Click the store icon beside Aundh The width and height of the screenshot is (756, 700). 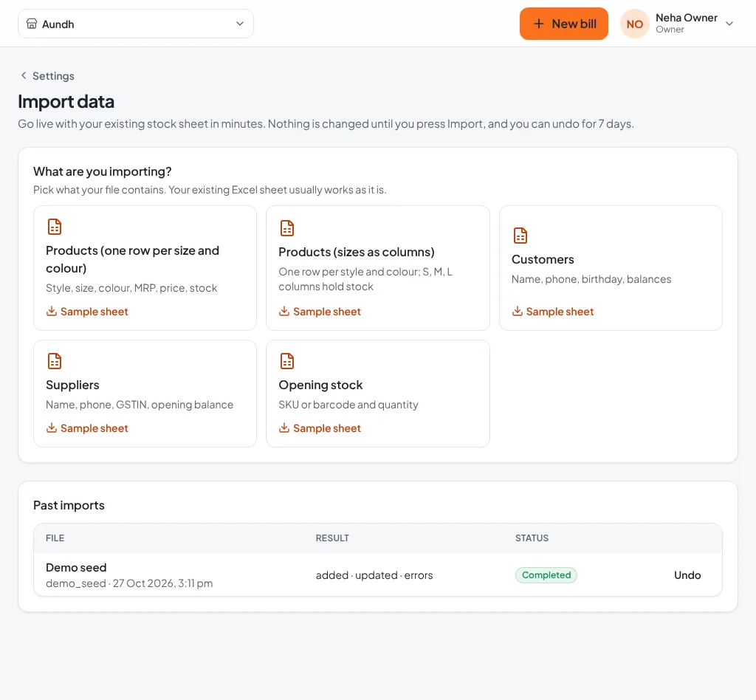click(31, 24)
